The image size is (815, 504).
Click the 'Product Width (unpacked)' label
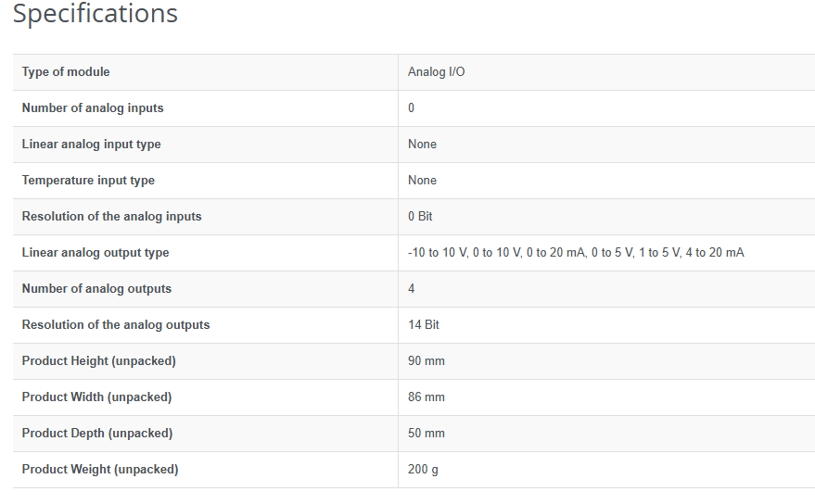point(96,397)
